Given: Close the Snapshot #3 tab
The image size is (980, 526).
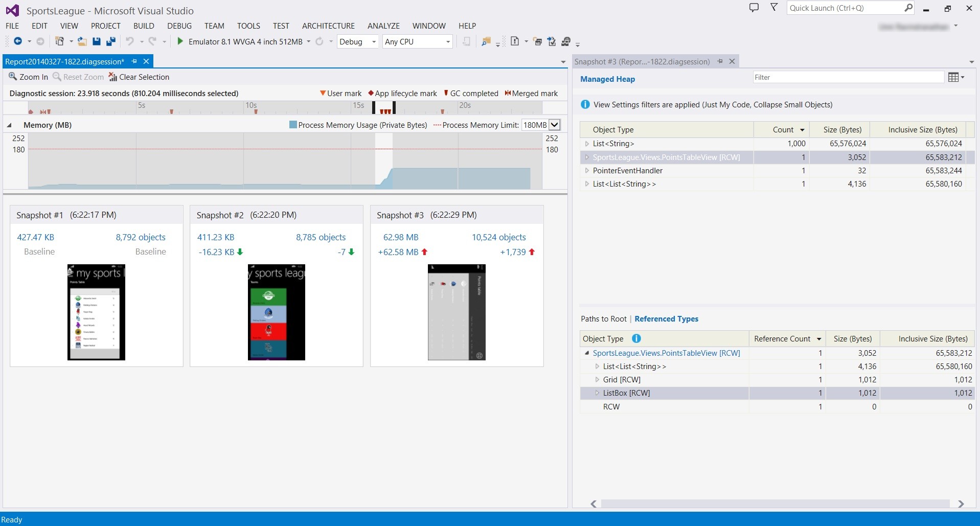Looking at the screenshot, I should point(732,61).
